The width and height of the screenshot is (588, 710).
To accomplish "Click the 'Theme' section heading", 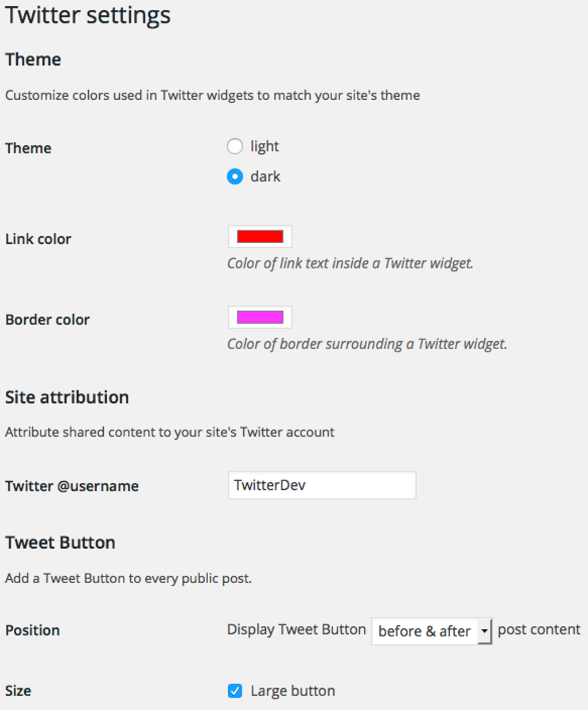I will tap(32, 59).
